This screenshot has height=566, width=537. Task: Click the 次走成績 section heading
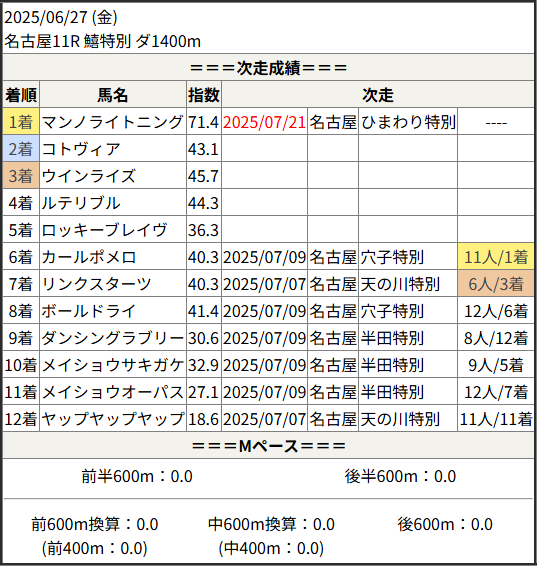(268, 68)
